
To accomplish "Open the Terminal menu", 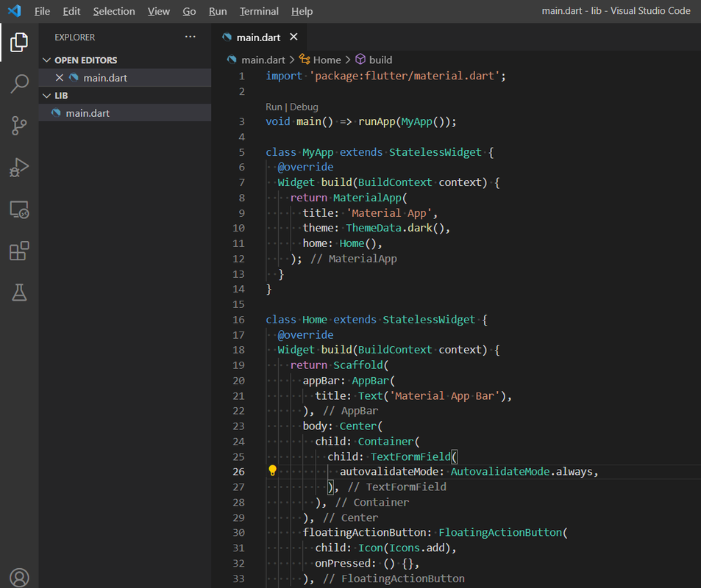I will click(259, 11).
